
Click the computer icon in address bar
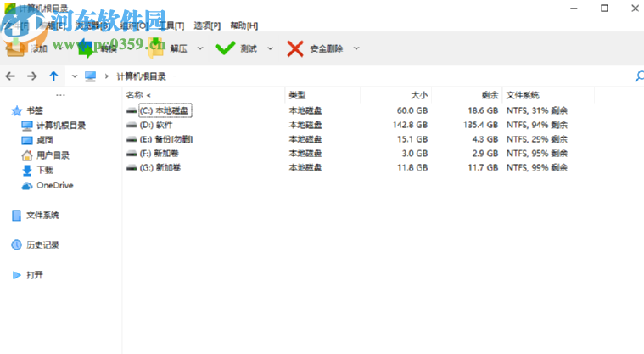(x=90, y=76)
